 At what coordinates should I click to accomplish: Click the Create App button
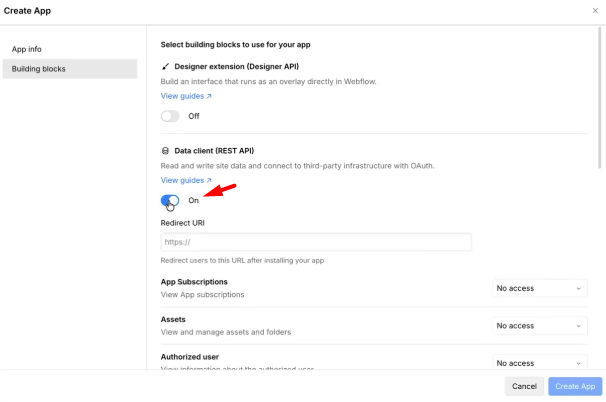pyautogui.click(x=575, y=386)
